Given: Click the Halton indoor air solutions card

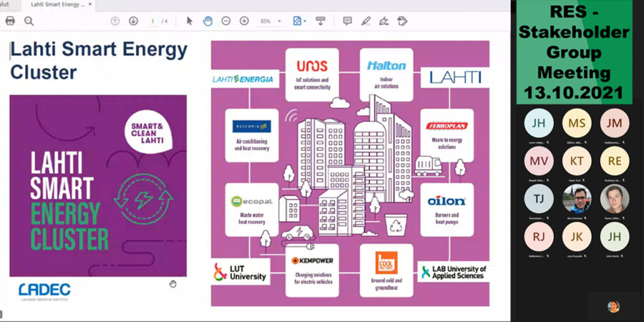Looking at the screenshot, I should 387,75.
